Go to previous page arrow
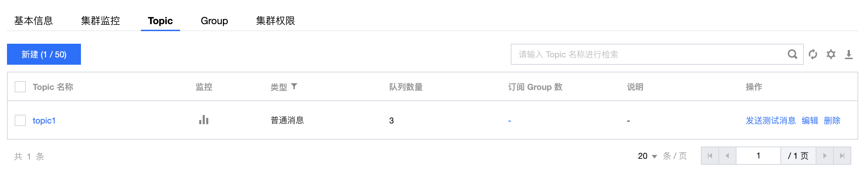 (x=727, y=156)
